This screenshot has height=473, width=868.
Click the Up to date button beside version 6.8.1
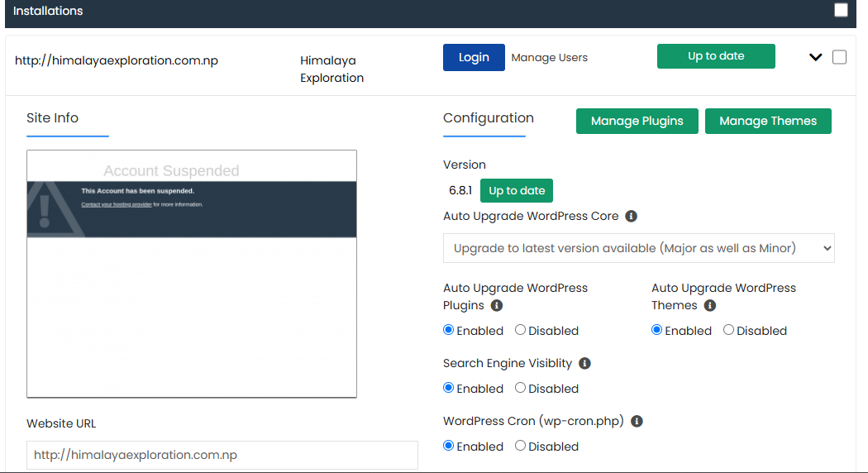[517, 190]
